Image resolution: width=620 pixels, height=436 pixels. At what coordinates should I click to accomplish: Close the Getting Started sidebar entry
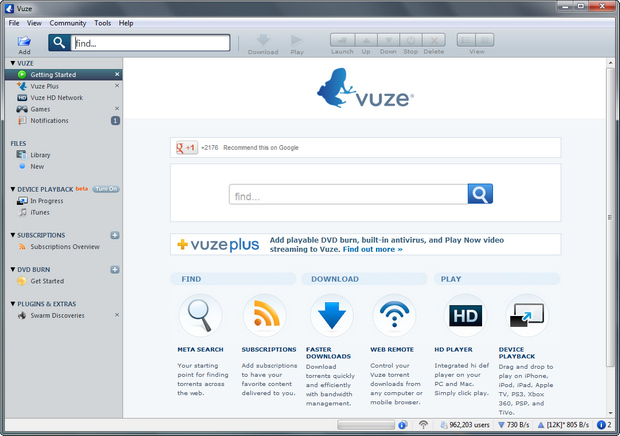117,74
